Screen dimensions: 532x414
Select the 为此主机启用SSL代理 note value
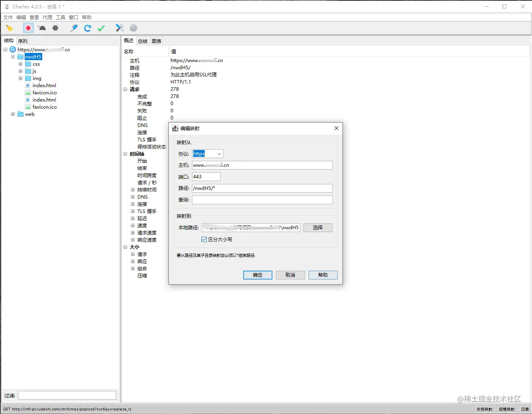pyautogui.click(x=194, y=75)
